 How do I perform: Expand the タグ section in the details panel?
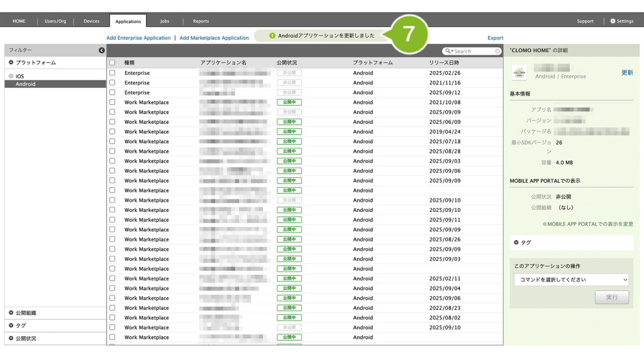[516, 242]
